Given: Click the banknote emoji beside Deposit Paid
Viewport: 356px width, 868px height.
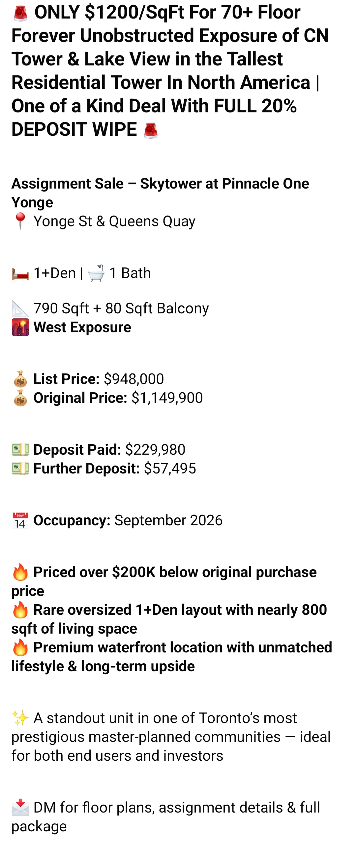Looking at the screenshot, I should pyautogui.click(x=20, y=450).
